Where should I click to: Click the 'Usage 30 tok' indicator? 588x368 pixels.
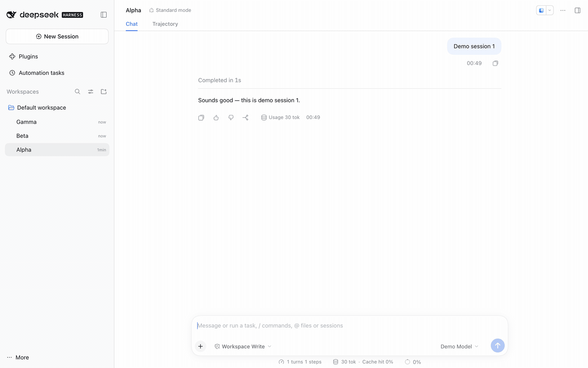pyautogui.click(x=281, y=118)
